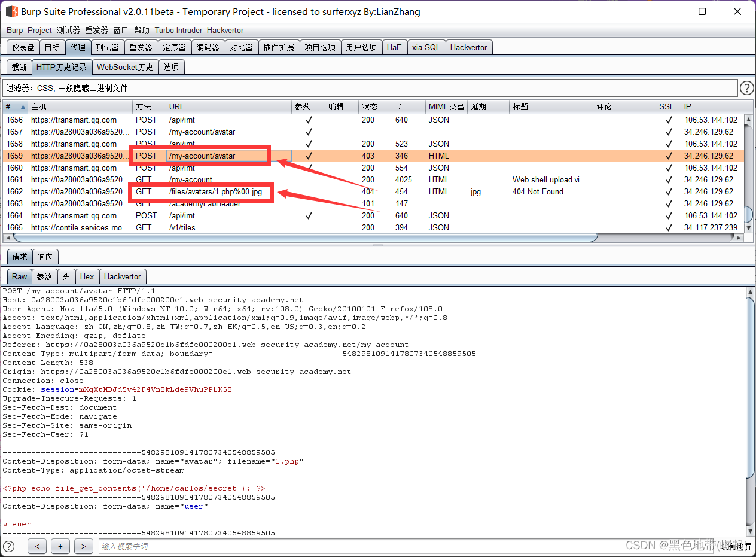Sort by the IP column header
The width and height of the screenshot is (756, 557).
pyautogui.click(x=713, y=106)
